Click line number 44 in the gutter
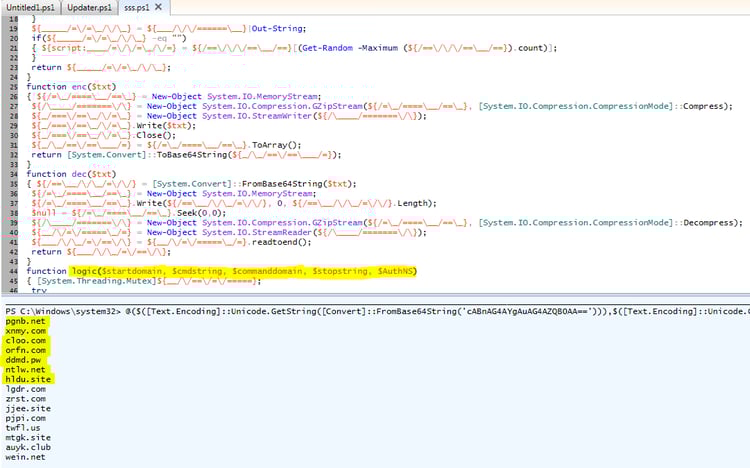This screenshot has height=468, width=750. click(13, 271)
